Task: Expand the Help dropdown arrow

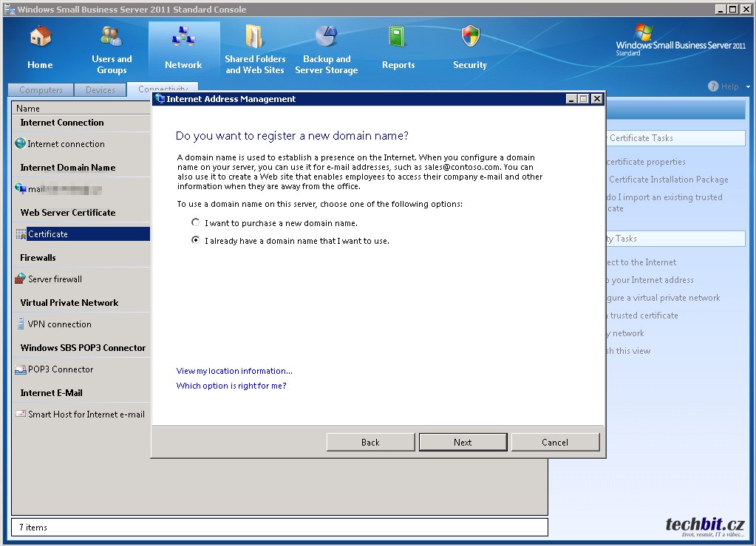Action: pos(748,86)
